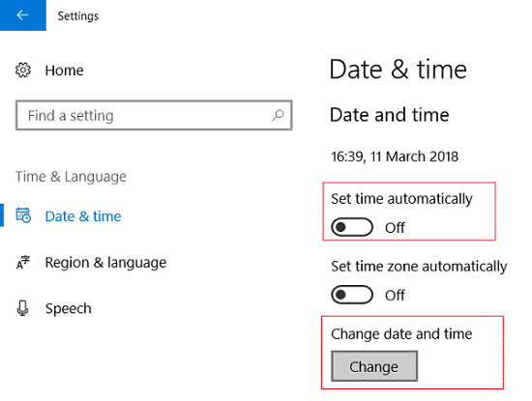
Task: Click the Change button
Action: [374, 366]
